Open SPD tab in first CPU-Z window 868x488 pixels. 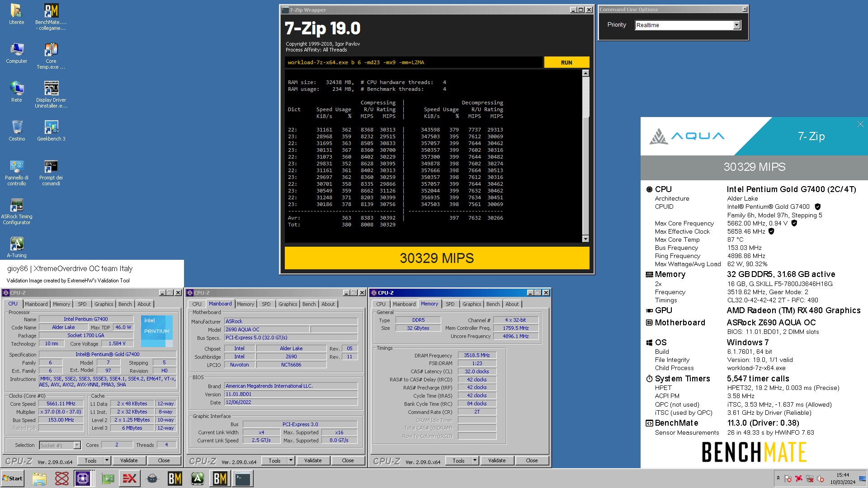[82, 304]
